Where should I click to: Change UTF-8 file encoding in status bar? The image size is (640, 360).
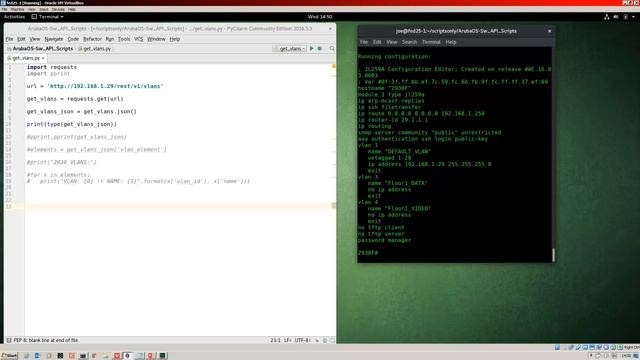click(x=303, y=340)
